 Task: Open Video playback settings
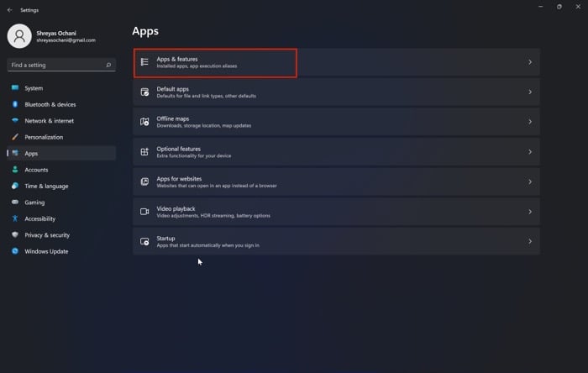pyautogui.click(x=336, y=212)
